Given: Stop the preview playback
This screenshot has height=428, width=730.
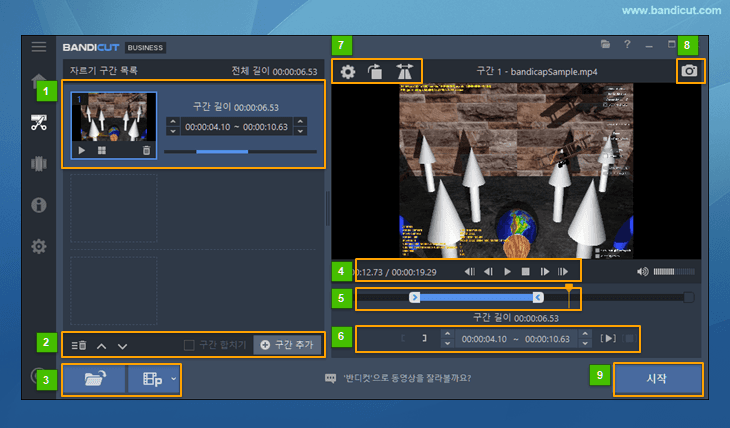Looking at the screenshot, I should [x=526, y=272].
